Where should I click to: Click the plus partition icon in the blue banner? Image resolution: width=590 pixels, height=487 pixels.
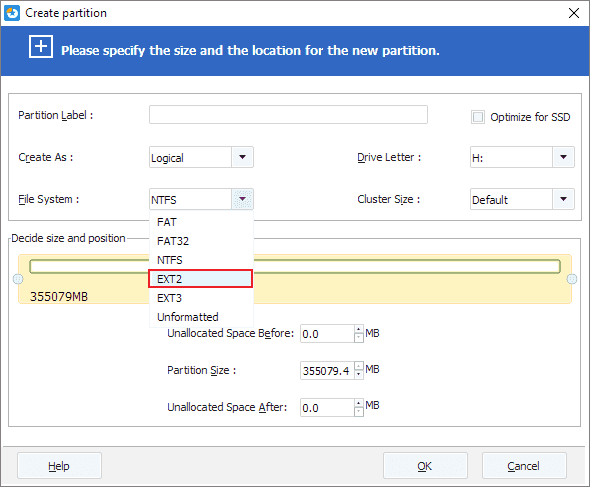[x=41, y=47]
